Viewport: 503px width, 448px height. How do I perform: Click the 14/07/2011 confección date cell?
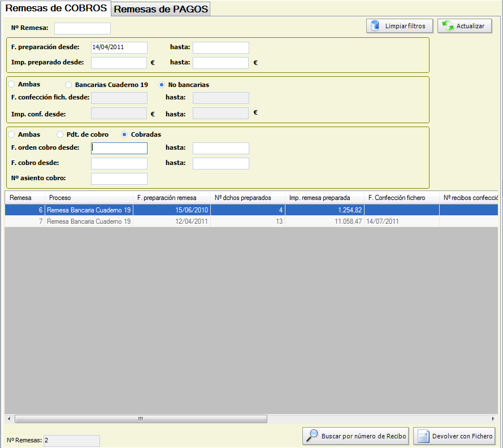coord(402,221)
